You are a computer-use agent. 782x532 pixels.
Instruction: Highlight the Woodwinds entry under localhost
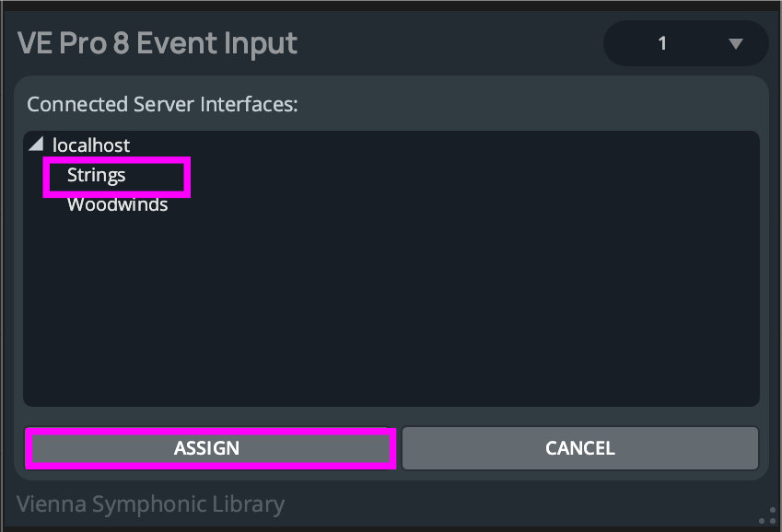[117, 204]
